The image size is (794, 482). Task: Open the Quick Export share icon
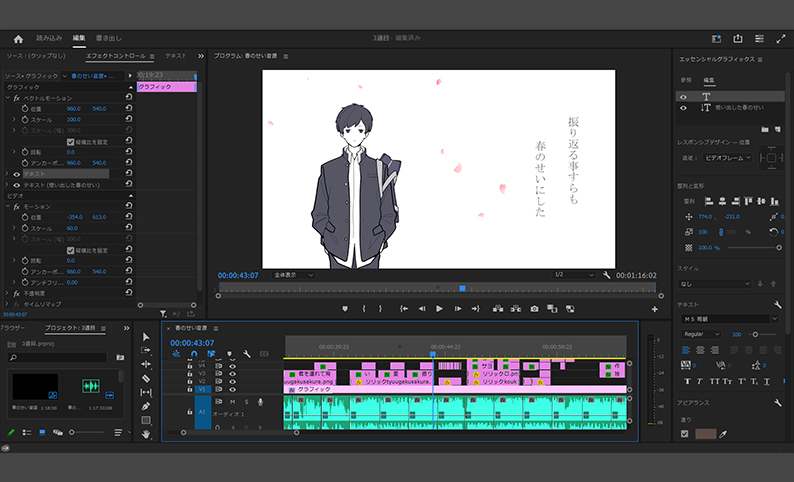738,38
